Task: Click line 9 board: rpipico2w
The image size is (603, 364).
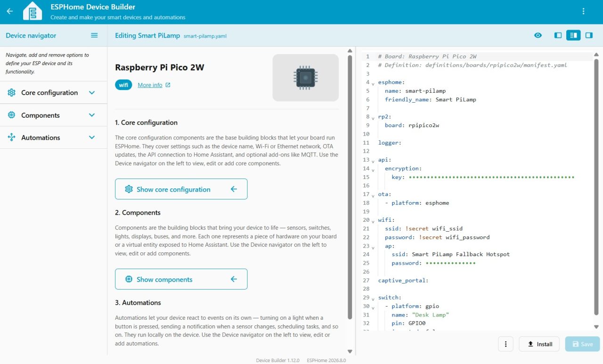Action: pyautogui.click(x=412, y=125)
